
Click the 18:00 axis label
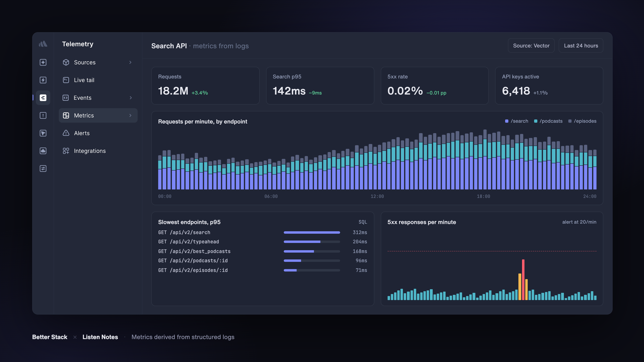[x=483, y=197]
